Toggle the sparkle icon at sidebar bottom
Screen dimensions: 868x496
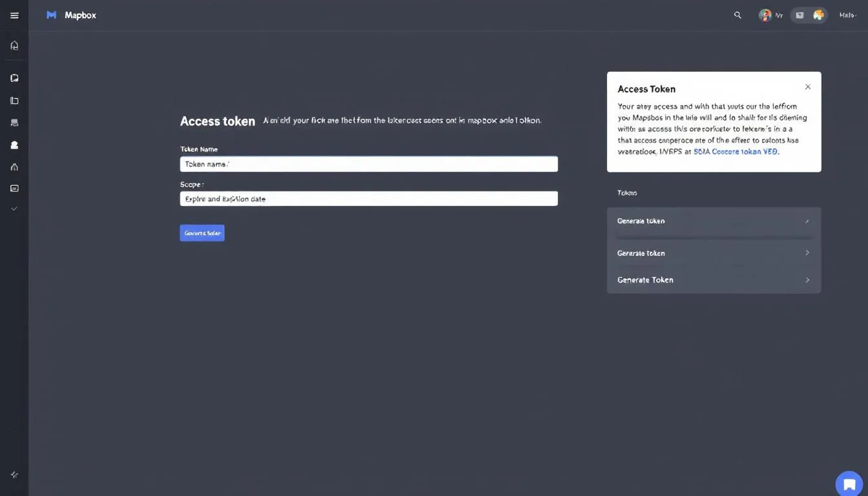click(x=14, y=474)
